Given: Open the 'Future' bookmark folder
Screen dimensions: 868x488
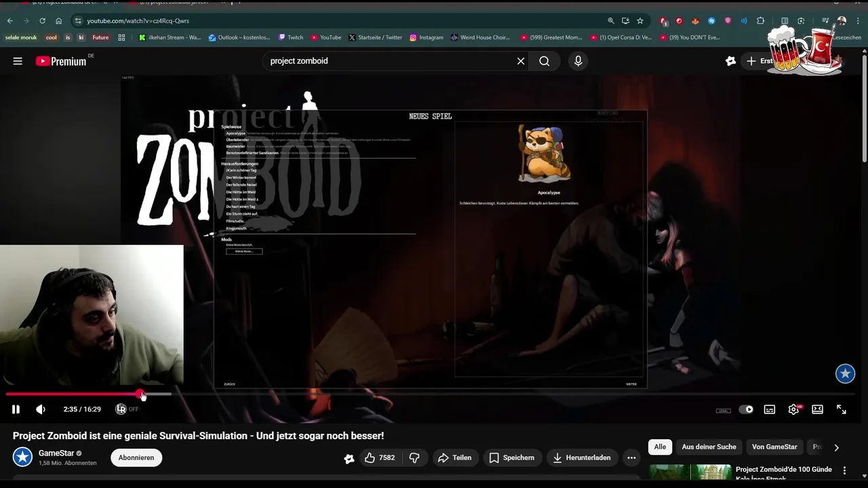Looking at the screenshot, I should coord(100,38).
